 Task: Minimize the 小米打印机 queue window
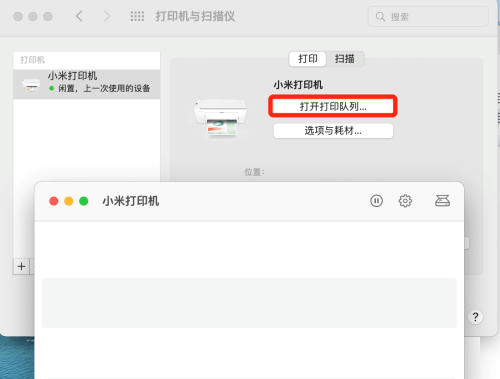(x=69, y=201)
